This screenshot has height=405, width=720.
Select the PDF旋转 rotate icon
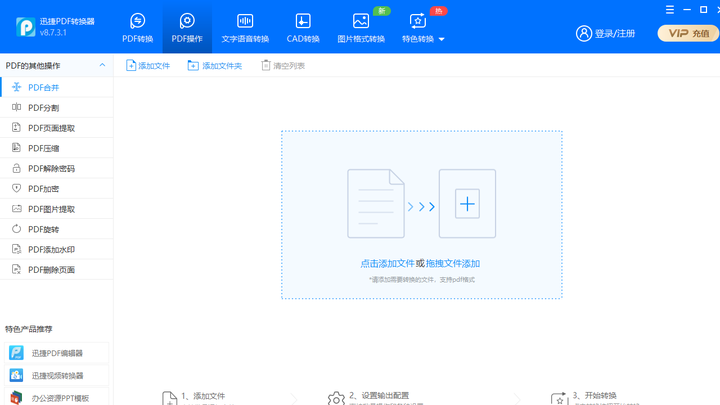tap(17, 229)
